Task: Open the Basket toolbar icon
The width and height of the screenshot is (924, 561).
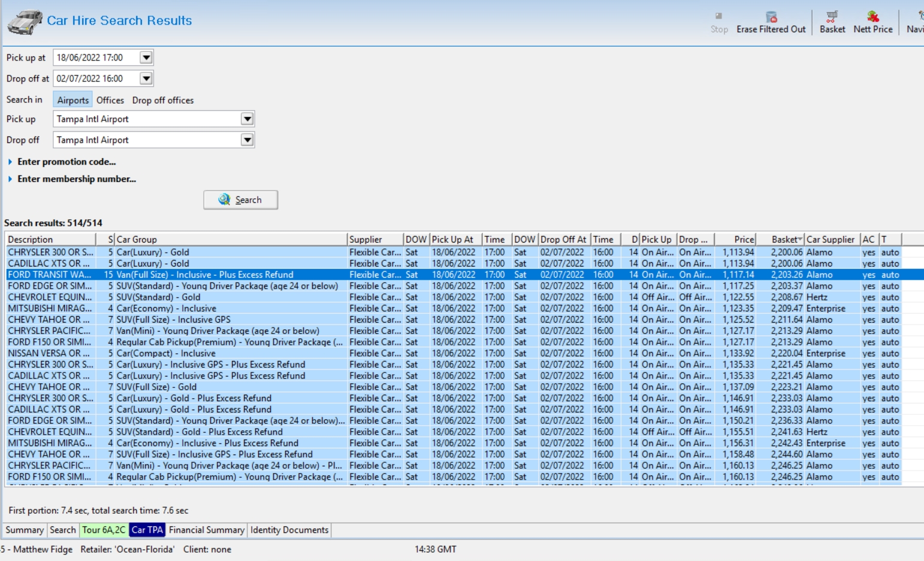Action: [832, 17]
